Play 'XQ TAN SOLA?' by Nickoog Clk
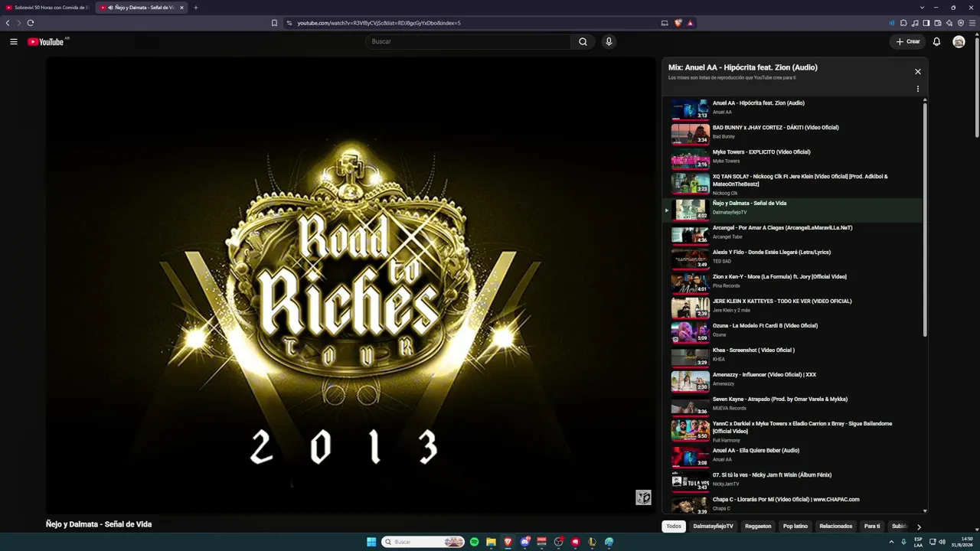Screen dimensions: 980x551 [792, 184]
